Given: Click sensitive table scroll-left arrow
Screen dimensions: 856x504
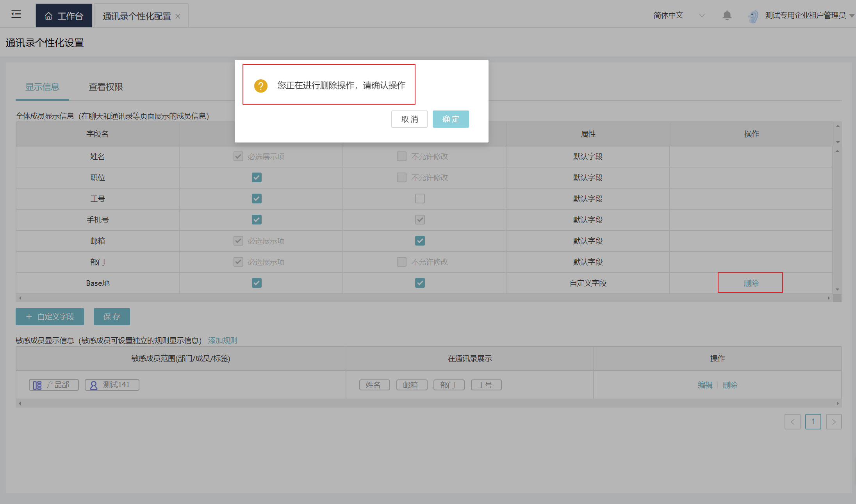Looking at the screenshot, I should (20, 403).
